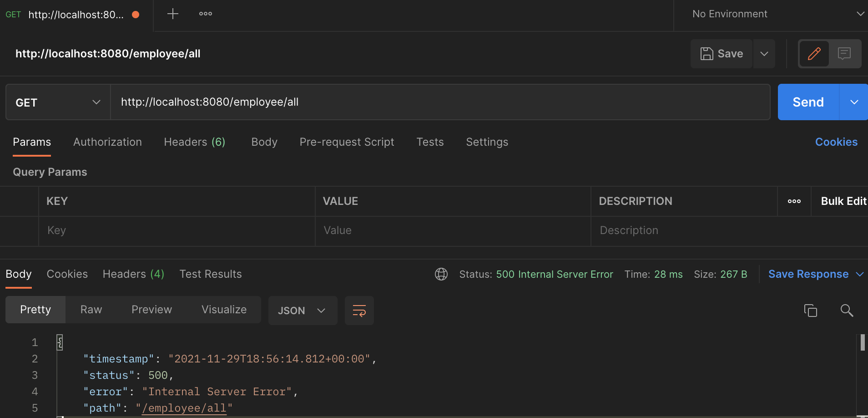Toggle the line wrap icon

click(x=359, y=311)
